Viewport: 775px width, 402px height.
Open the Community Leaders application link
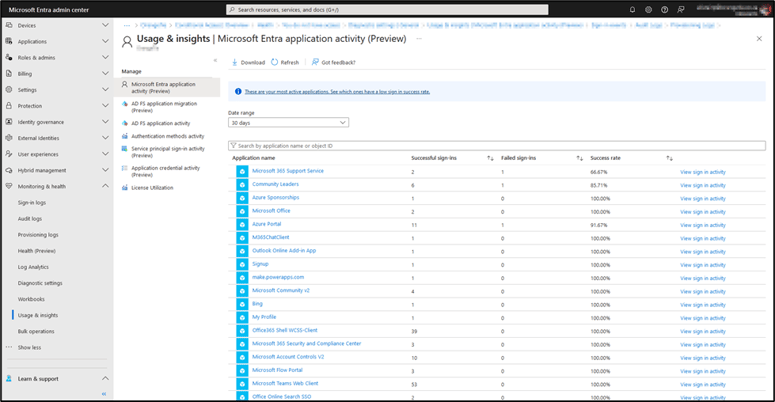(x=275, y=184)
